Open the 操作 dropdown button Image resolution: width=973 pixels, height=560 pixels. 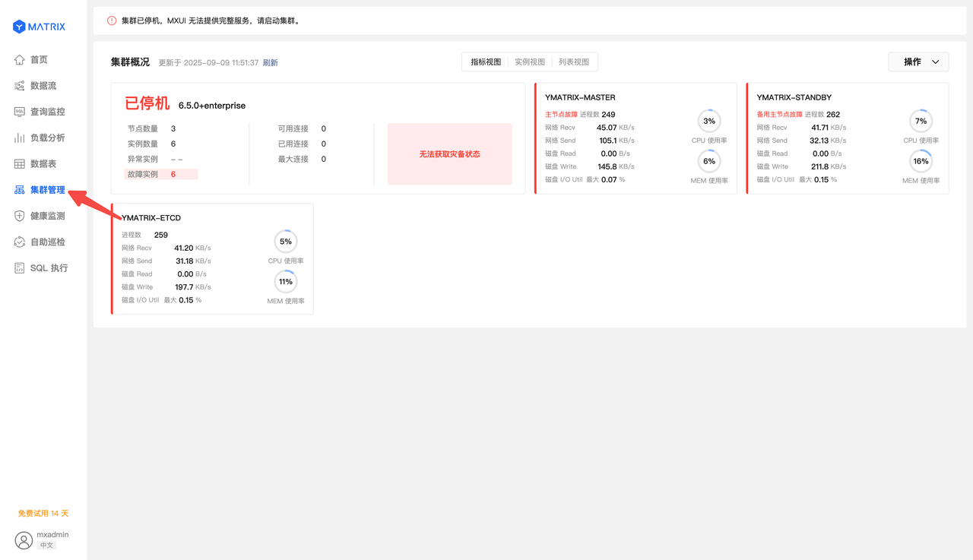(x=918, y=62)
